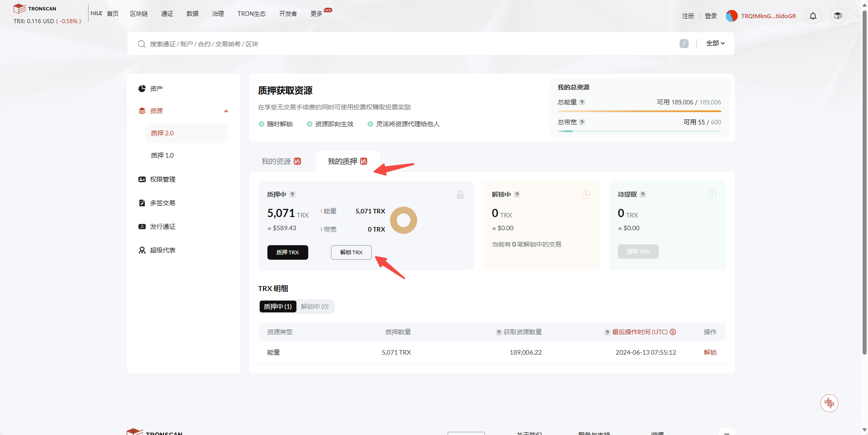
Task: Switch to the 我的资源 tab
Action: (281, 161)
